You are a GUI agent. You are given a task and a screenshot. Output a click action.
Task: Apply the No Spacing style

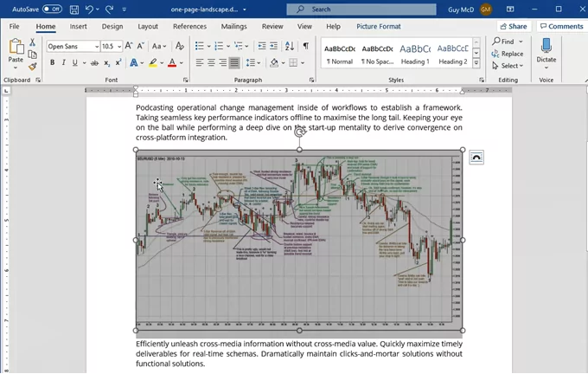click(377, 54)
